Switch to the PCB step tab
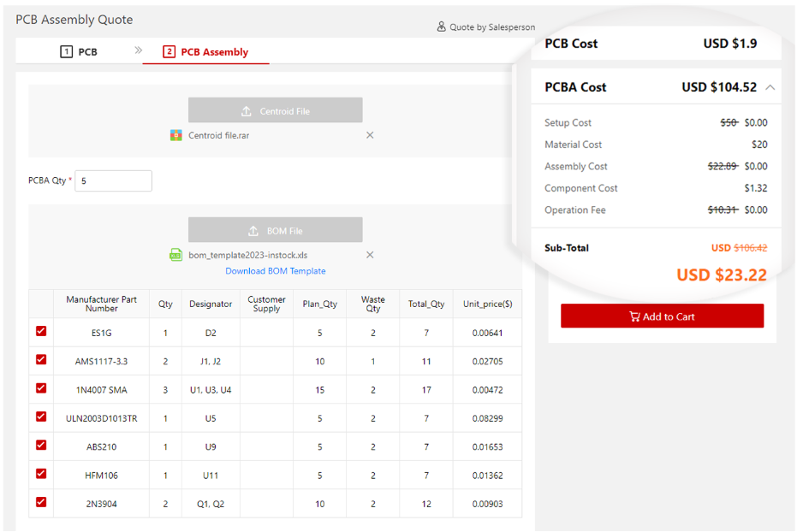The image size is (797, 532). (x=79, y=52)
